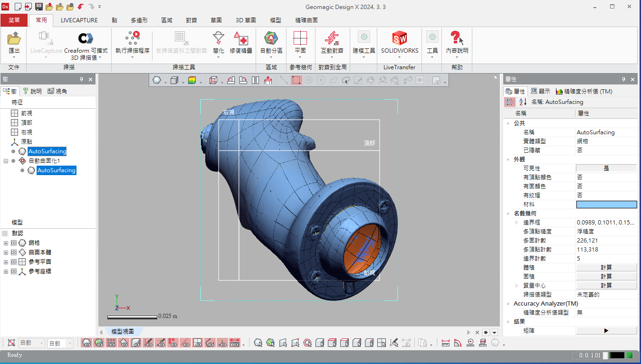Click the 可見性 是 visibility button
The height and width of the screenshot is (364, 641).
pos(606,168)
